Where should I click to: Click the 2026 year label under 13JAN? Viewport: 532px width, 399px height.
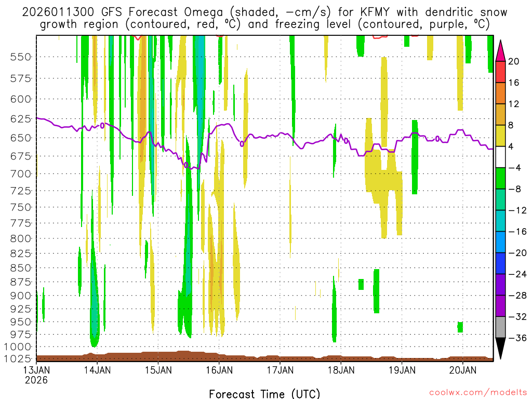36,380
